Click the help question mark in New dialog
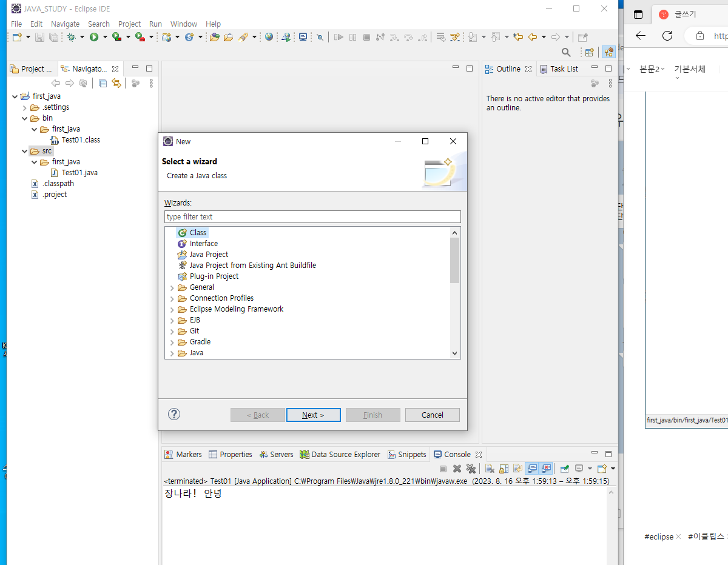Screen dimensions: 728x565 174,414
